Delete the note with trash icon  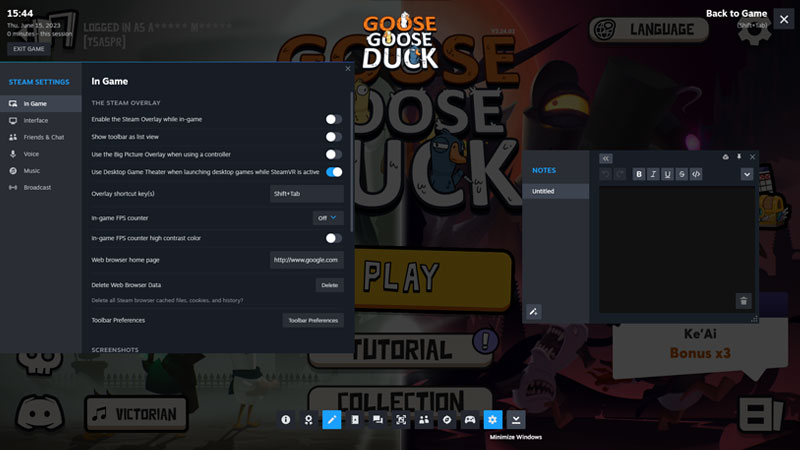[x=743, y=300]
